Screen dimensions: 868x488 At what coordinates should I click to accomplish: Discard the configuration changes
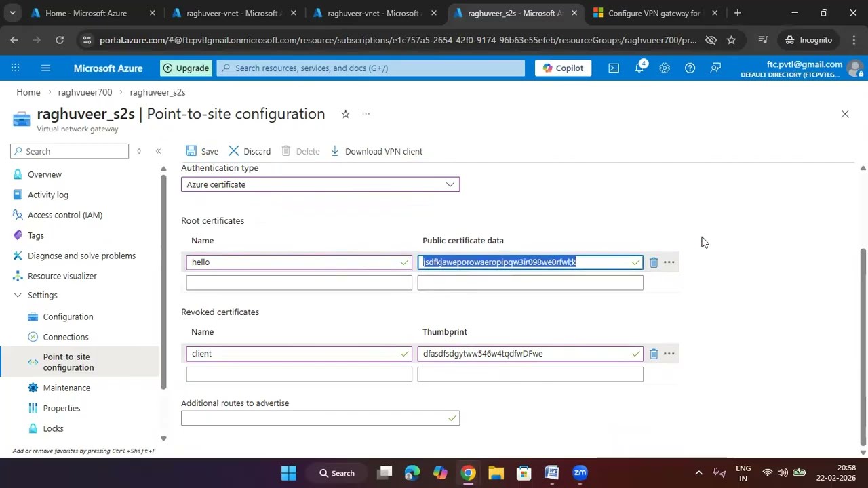pyautogui.click(x=250, y=151)
